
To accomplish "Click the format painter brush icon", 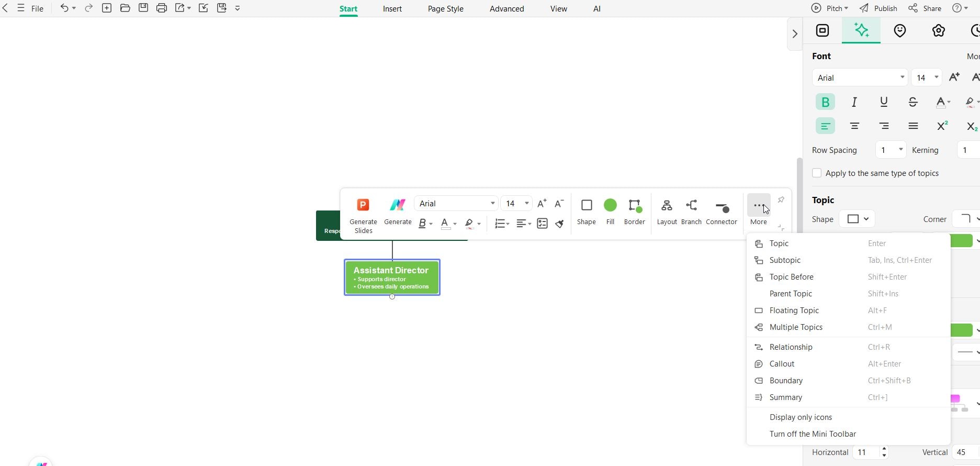I will click(560, 224).
